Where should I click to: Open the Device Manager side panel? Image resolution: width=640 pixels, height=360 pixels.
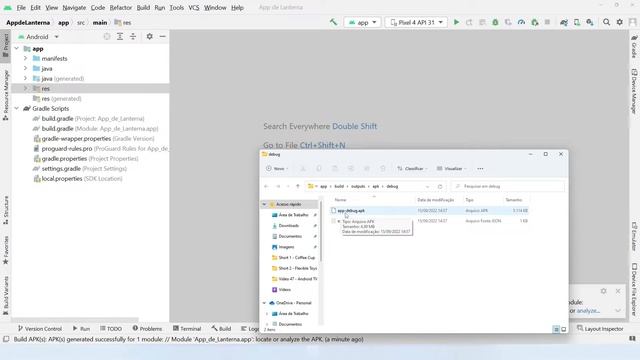[x=634, y=91]
